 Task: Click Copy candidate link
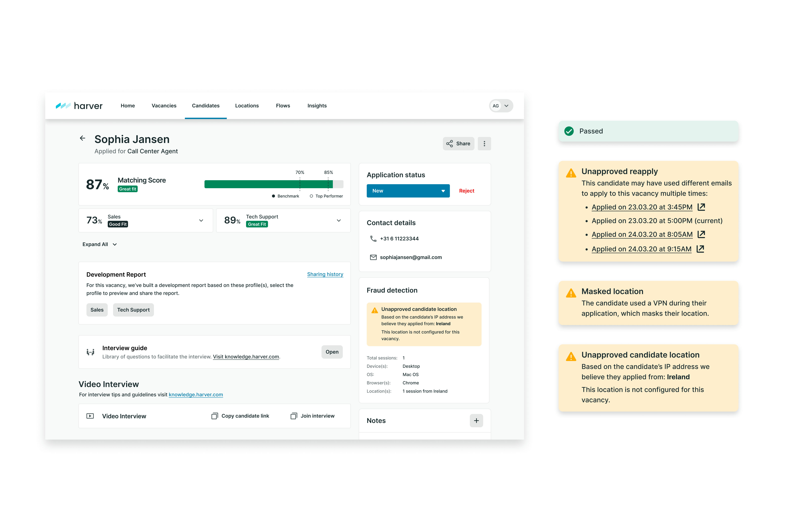point(240,416)
